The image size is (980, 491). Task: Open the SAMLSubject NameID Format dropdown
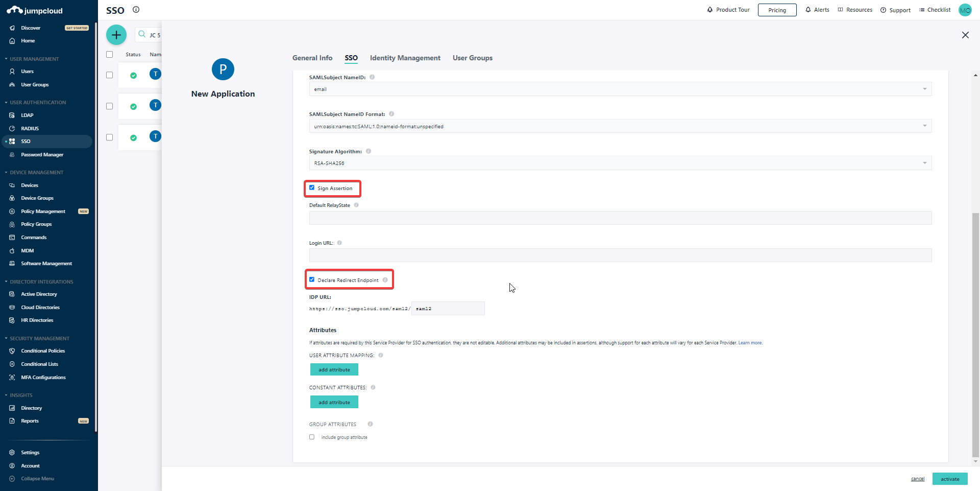pos(924,126)
